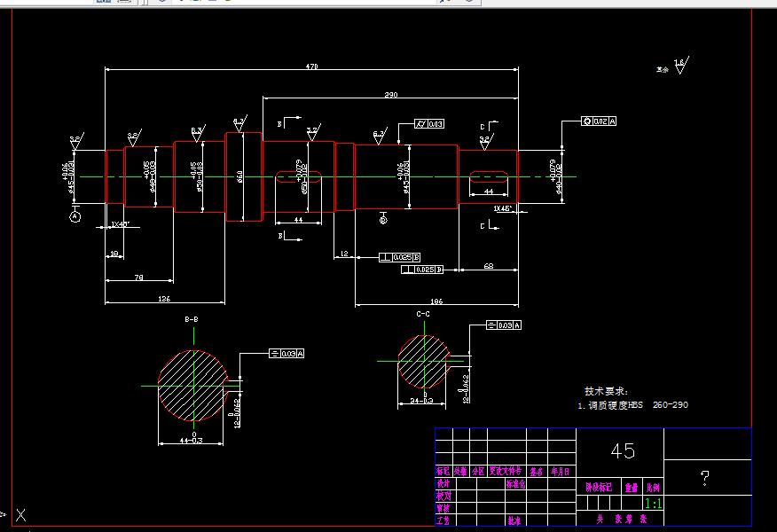Viewport: 777px width, 532px height.
Task: Pick the 136 dimension text
Action: (x=164, y=299)
